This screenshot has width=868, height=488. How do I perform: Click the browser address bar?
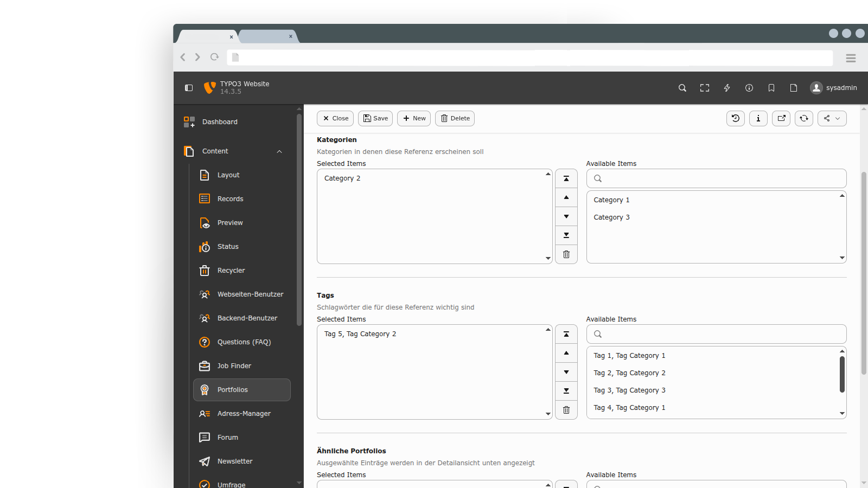pyautogui.click(x=530, y=58)
